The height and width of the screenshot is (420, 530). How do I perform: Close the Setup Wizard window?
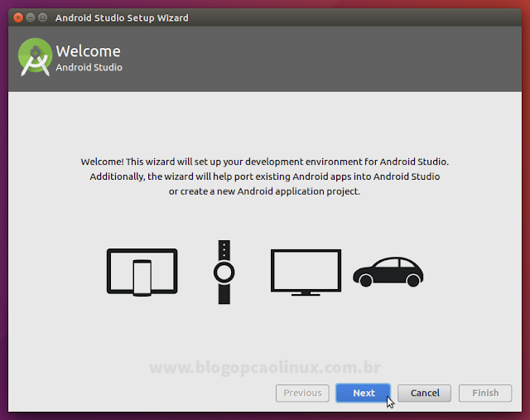click(x=18, y=17)
